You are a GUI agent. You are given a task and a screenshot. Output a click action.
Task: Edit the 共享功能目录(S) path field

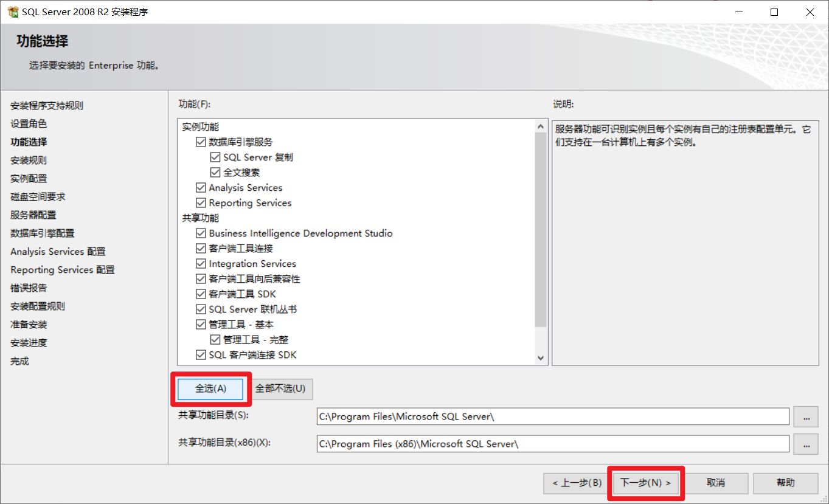pyautogui.click(x=553, y=417)
